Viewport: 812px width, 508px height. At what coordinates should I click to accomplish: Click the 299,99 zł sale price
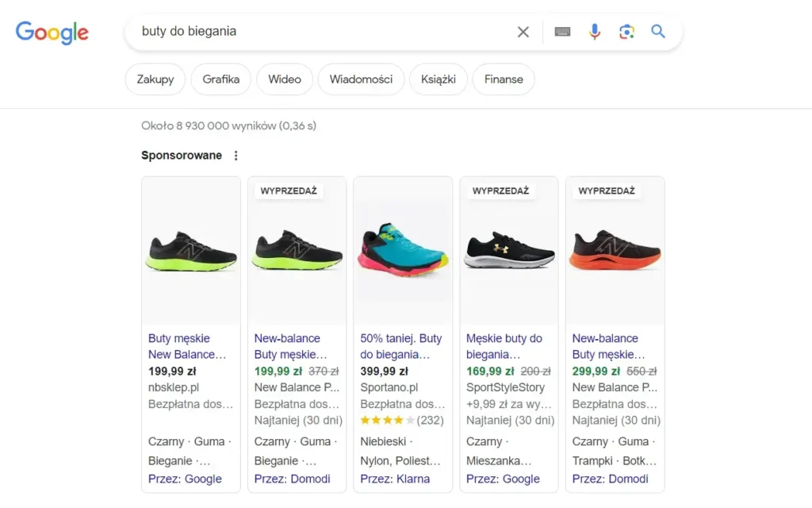(x=596, y=371)
